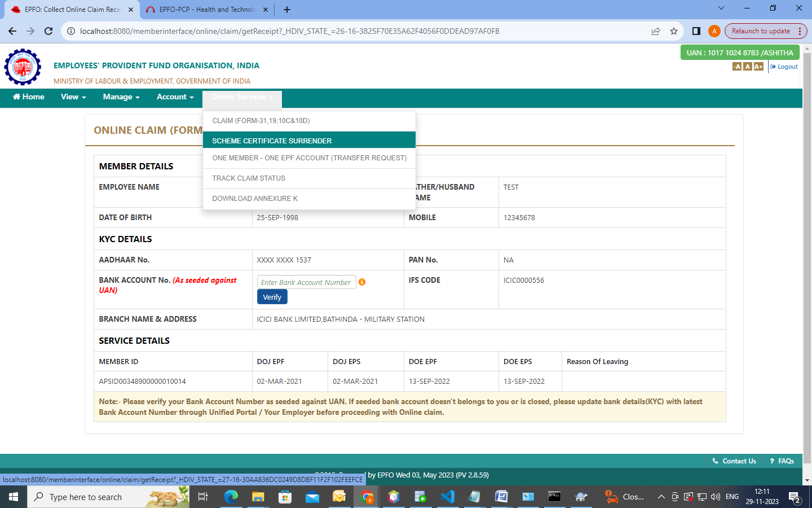Click the mobile number 12345678
812x508 pixels.
coord(519,218)
